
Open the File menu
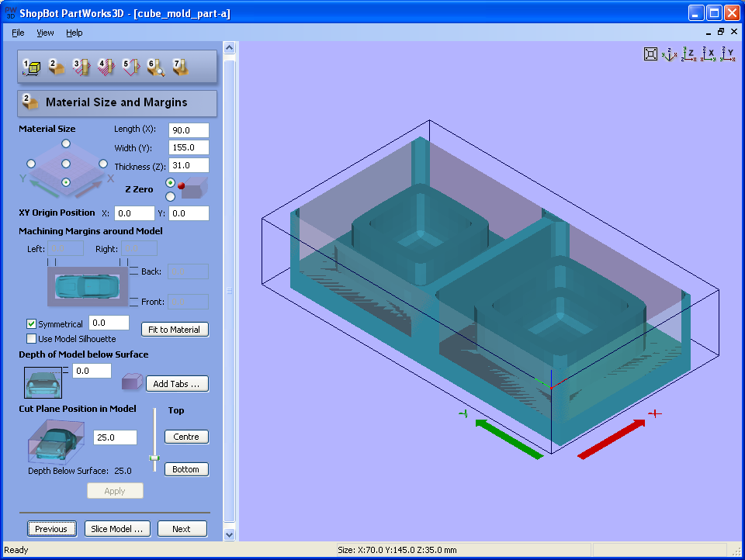(x=18, y=33)
